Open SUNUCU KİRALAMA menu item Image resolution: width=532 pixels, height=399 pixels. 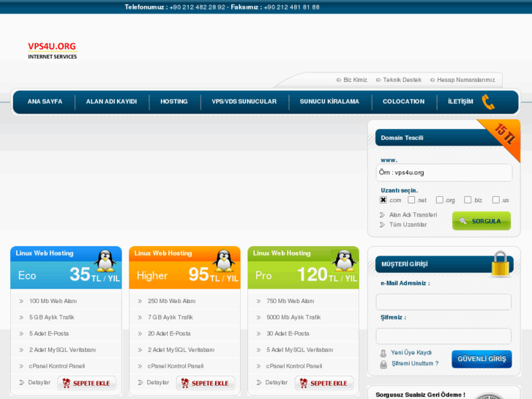pos(329,102)
